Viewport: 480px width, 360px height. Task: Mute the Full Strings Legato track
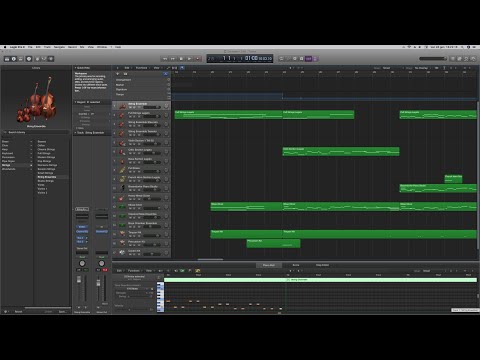(131, 116)
